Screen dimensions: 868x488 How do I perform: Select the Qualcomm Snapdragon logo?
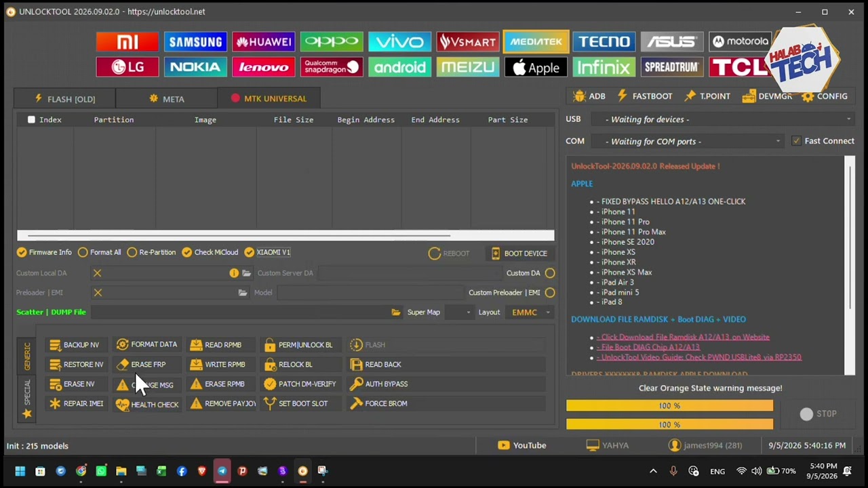point(332,67)
